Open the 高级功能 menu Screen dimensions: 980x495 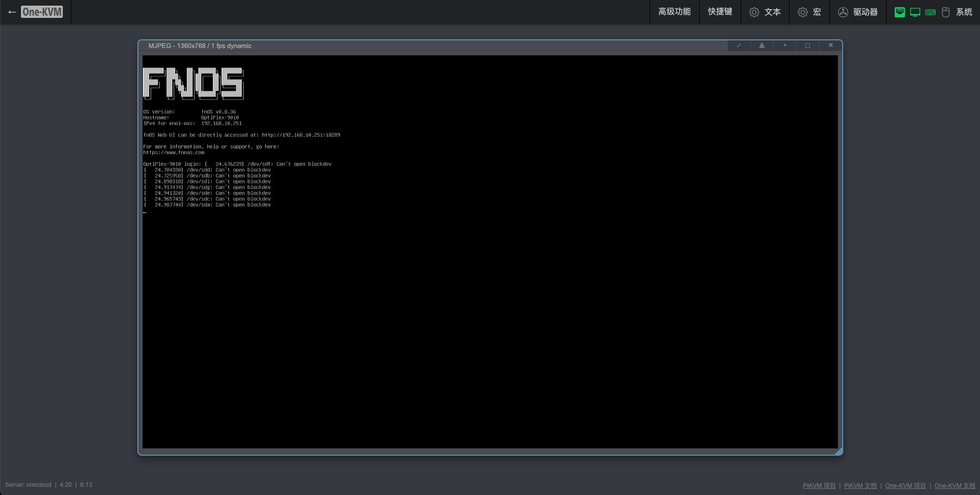(x=674, y=12)
